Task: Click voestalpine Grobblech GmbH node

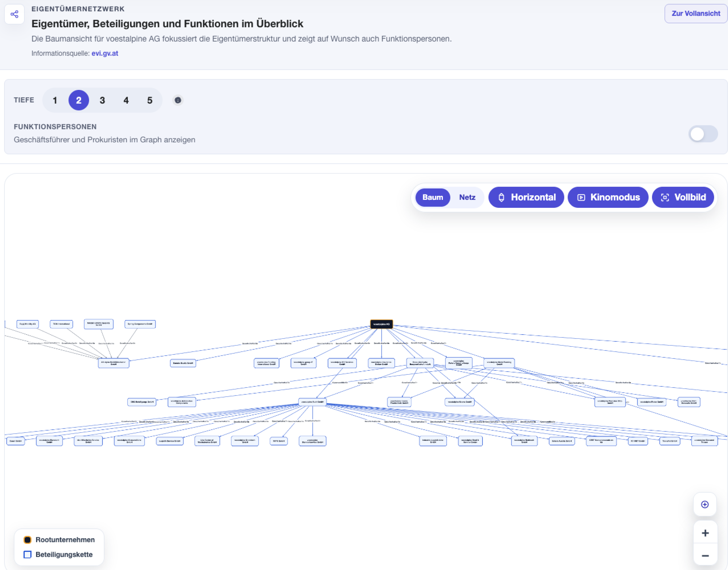Action: (x=245, y=441)
